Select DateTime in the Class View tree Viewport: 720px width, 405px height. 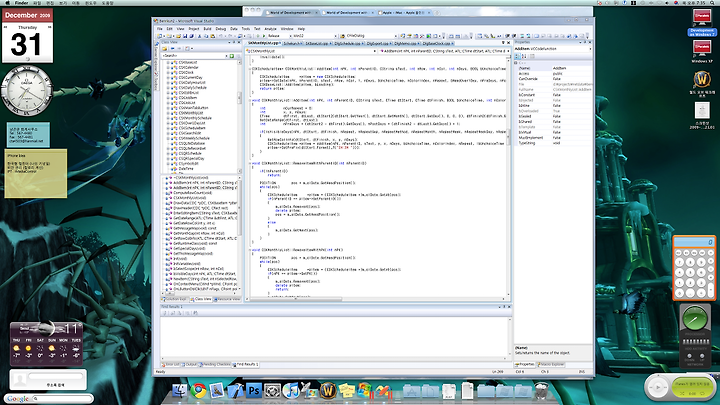186,169
